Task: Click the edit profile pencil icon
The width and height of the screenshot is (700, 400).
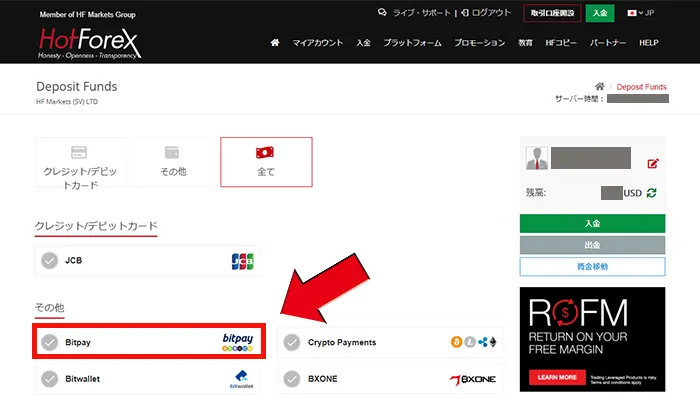Action: tap(653, 163)
